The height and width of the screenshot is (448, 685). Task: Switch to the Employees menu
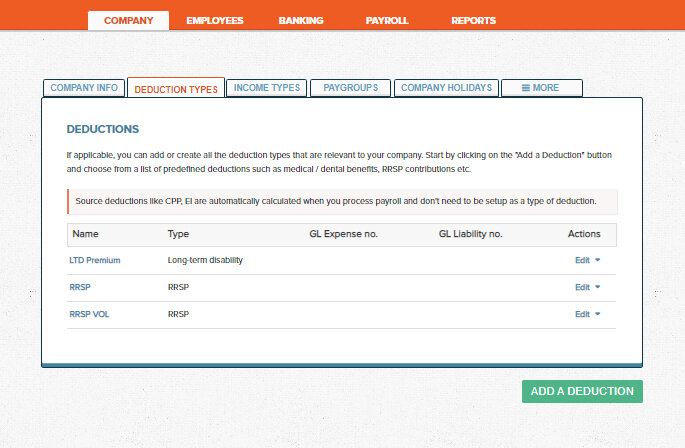pyautogui.click(x=214, y=20)
